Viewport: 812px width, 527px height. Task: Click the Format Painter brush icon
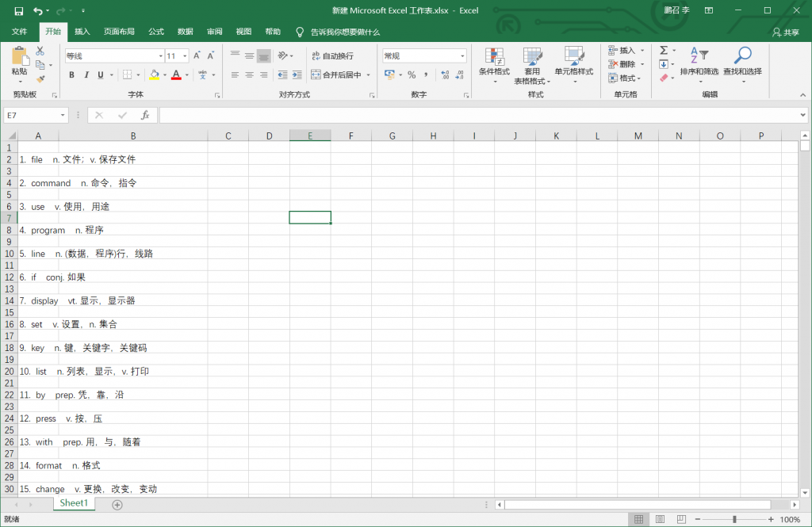point(40,79)
